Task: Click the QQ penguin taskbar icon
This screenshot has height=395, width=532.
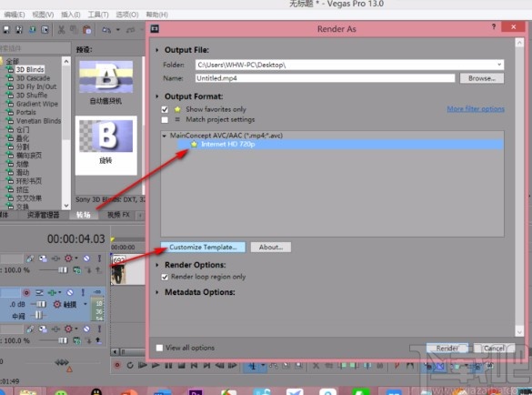Action: [96, 392]
